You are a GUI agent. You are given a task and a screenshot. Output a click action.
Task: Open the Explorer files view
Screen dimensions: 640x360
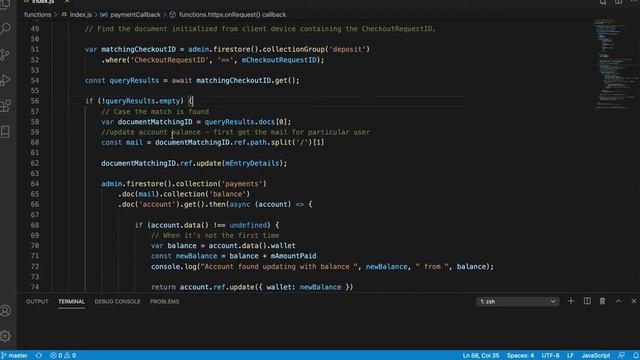click(6, 4)
